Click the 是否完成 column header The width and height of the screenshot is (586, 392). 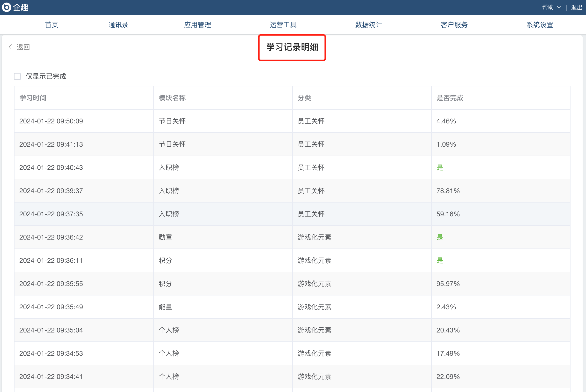pyautogui.click(x=450, y=98)
